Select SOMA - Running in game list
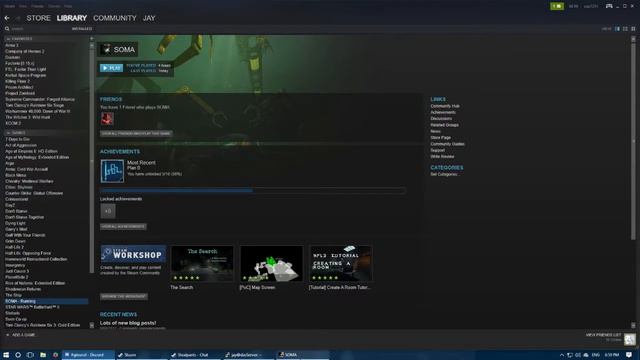Image resolution: width=640 pixels, height=360 pixels. click(x=46, y=301)
